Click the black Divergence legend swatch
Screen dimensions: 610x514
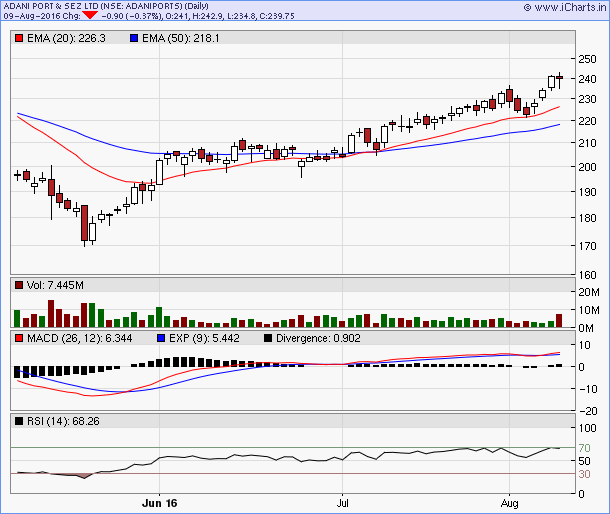click(268, 338)
